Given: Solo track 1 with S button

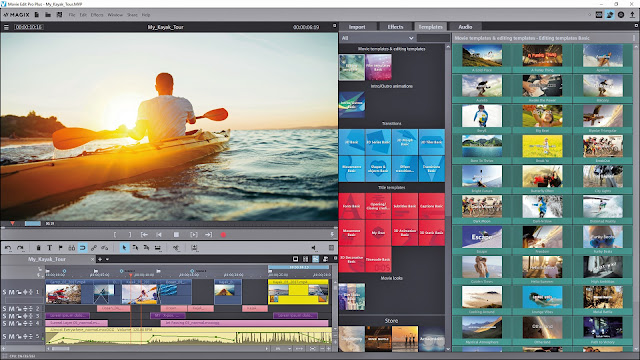Looking at the screenshot, I should coord(4,292).
